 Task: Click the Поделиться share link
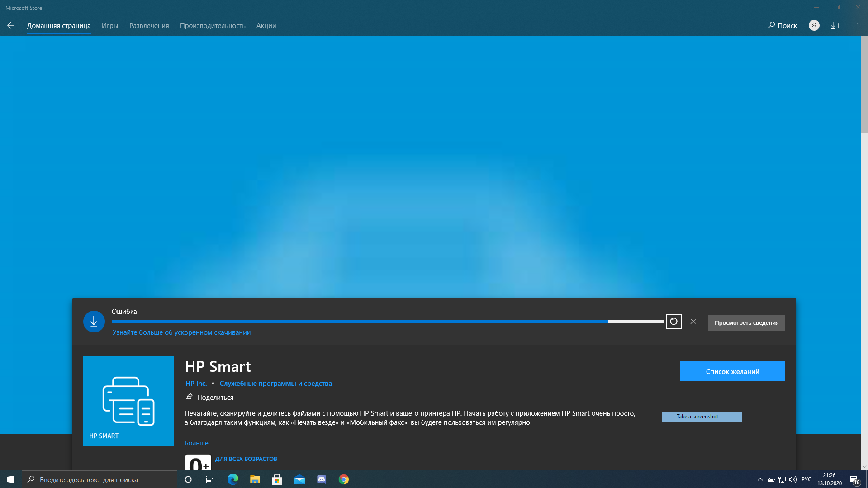[x=215, y=398]
